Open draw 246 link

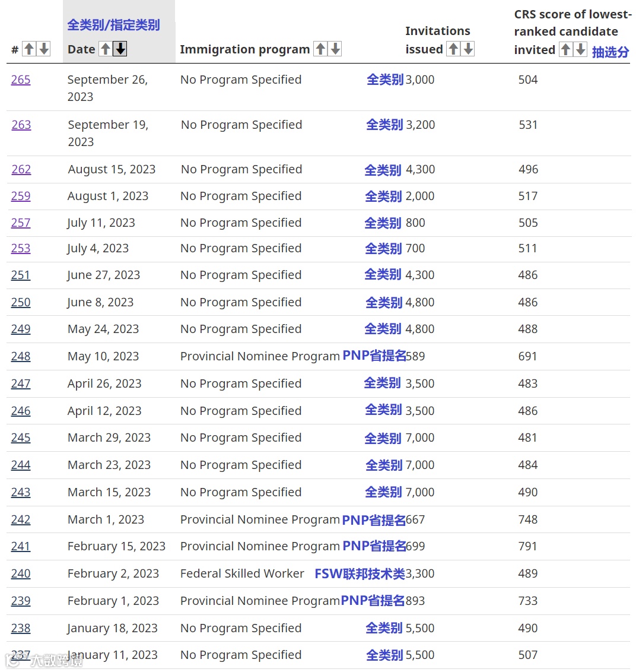pos(21,411)
